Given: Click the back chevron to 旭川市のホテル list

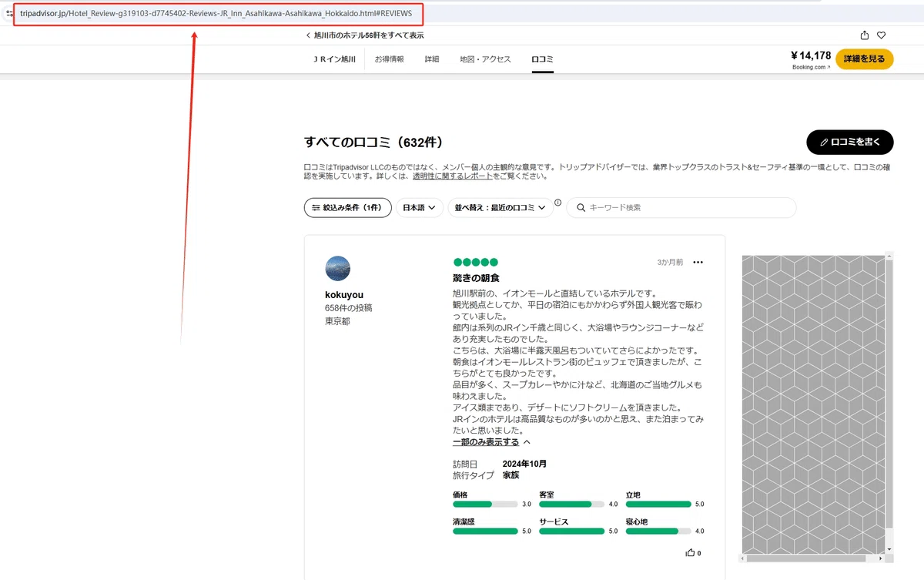Looking at the screenshot, I should (308, 35).
